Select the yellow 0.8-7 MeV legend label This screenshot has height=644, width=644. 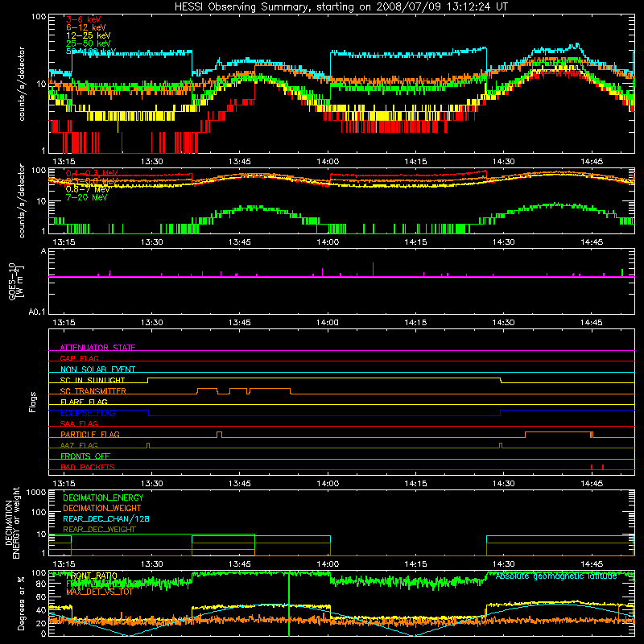click(x=88, y=189)
